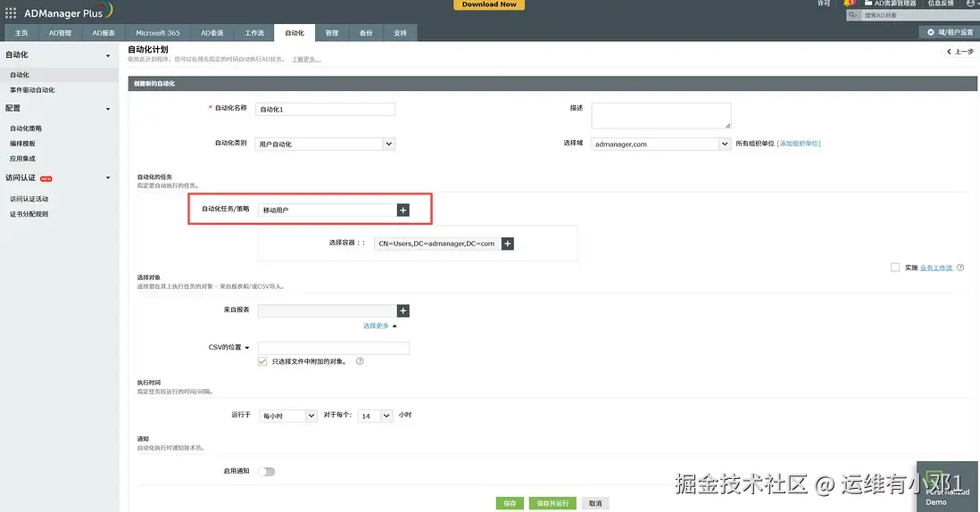980x512 pixels.
Task: Click the plus icon beside the 选择容器 field
Action: click(508, 244)
